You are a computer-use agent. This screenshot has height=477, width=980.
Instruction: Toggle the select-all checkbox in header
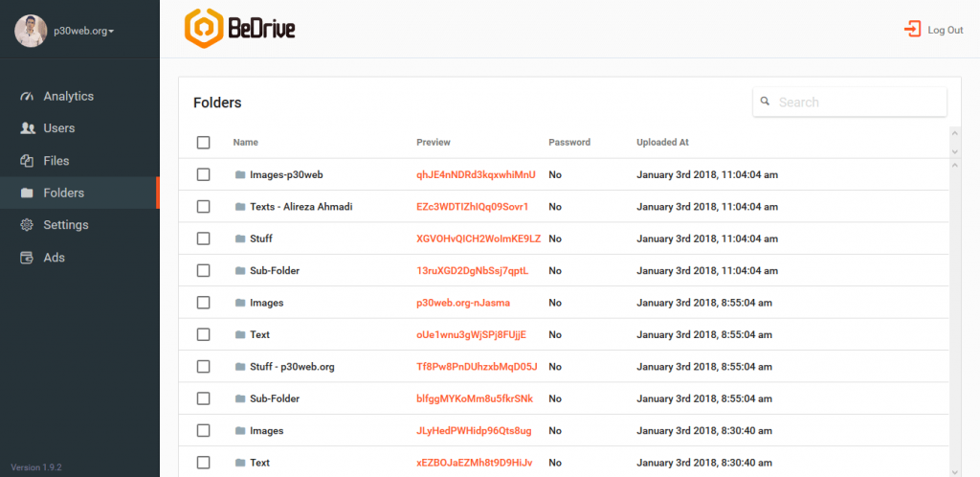203,143
